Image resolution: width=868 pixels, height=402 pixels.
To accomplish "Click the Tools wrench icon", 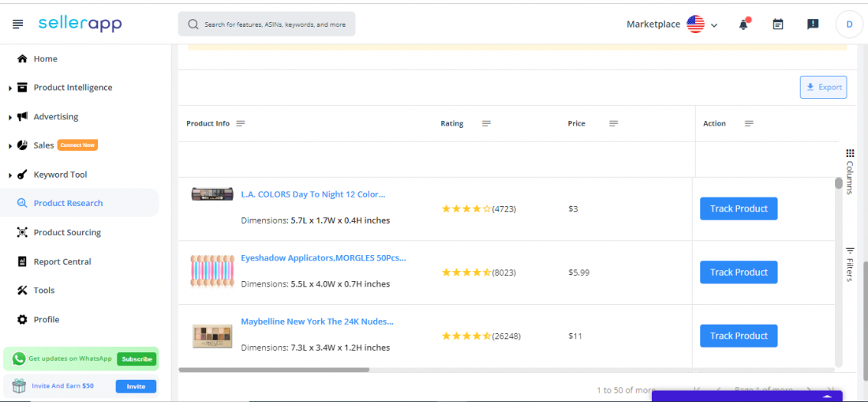I will pyautogui.click(x=22, y=290).
